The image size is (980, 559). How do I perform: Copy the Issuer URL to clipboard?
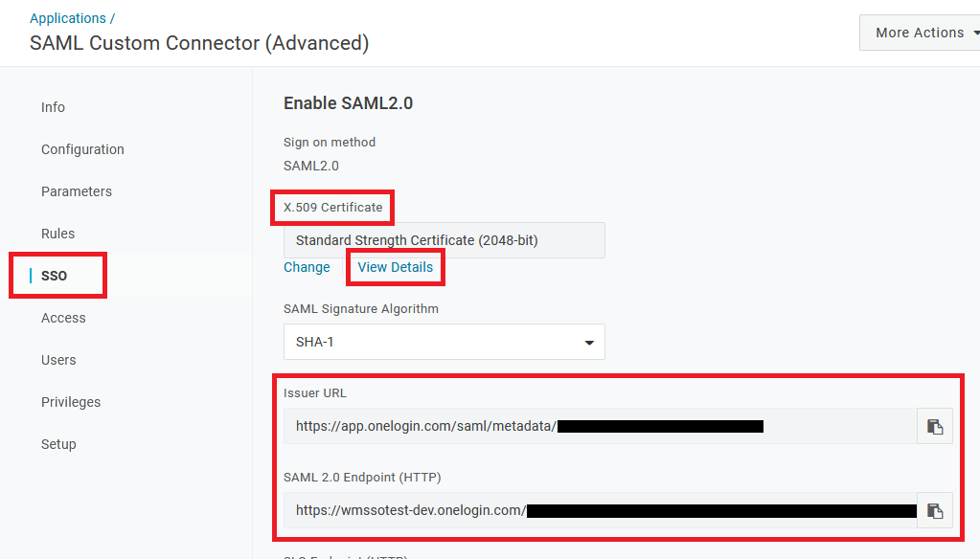click(x=934, y=427)
